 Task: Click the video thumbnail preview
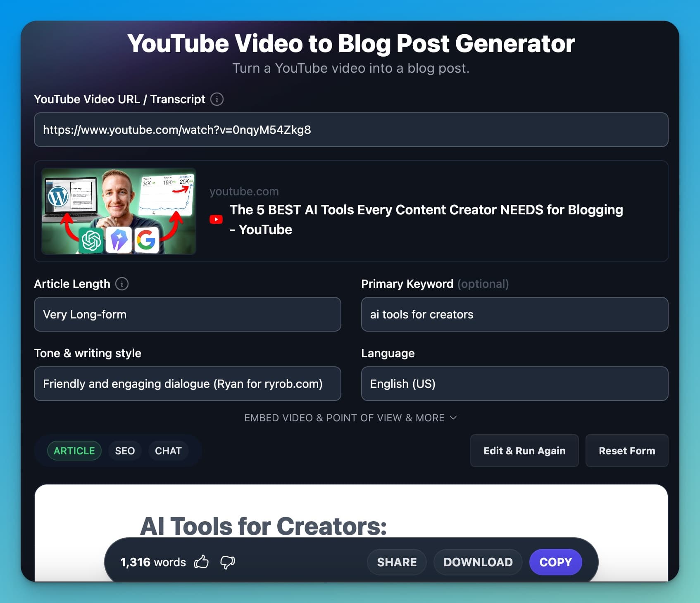[x=119, y=211]
